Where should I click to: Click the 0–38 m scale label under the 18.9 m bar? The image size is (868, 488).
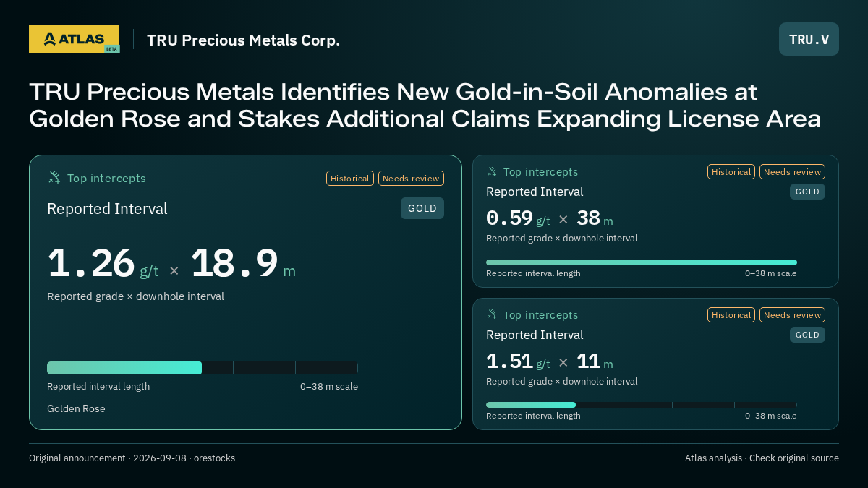click(329, 387)
